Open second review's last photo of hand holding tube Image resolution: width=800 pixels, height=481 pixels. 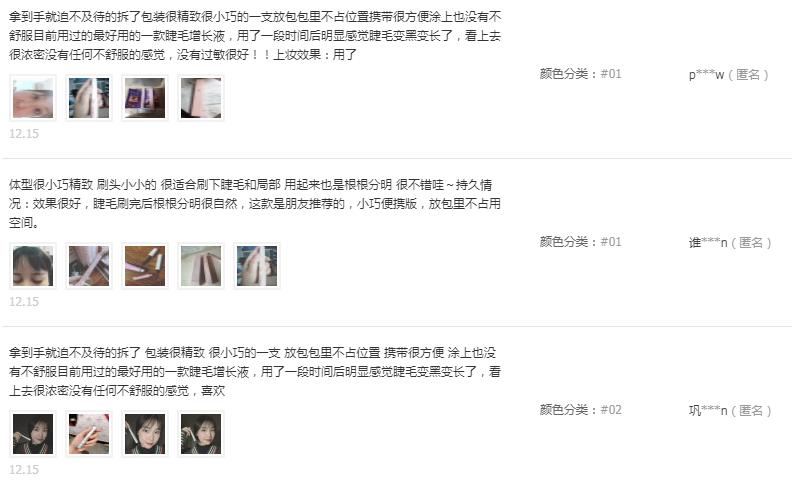coord(257,266)
